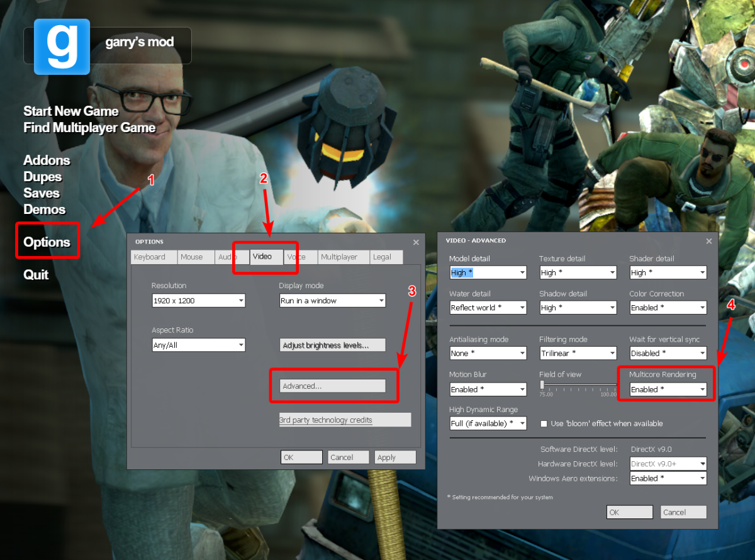Expand the Shadow detail dropdown
Screen dimensions: 755x560
point(578,308)
